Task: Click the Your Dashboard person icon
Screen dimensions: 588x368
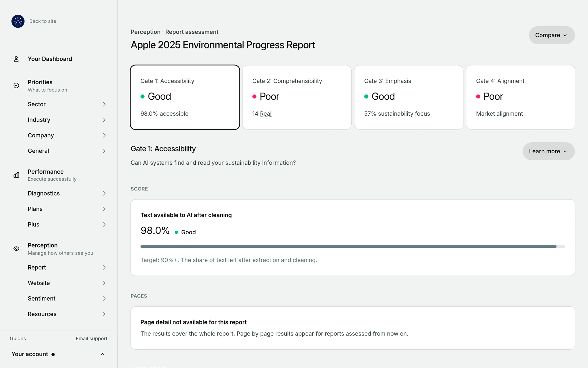Action: pos(16,59)
